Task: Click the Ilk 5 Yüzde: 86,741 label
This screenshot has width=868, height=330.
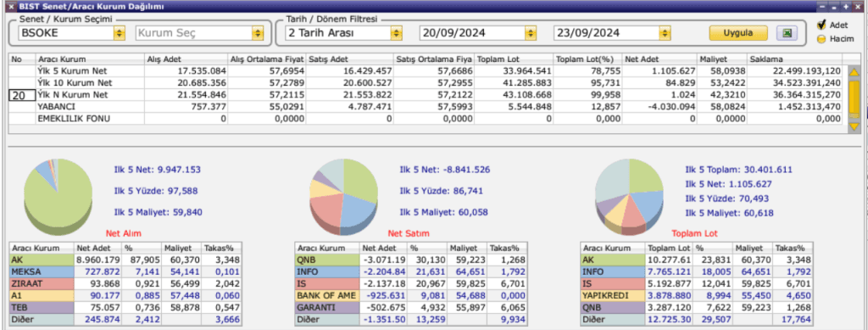Action: click(441, 191)
